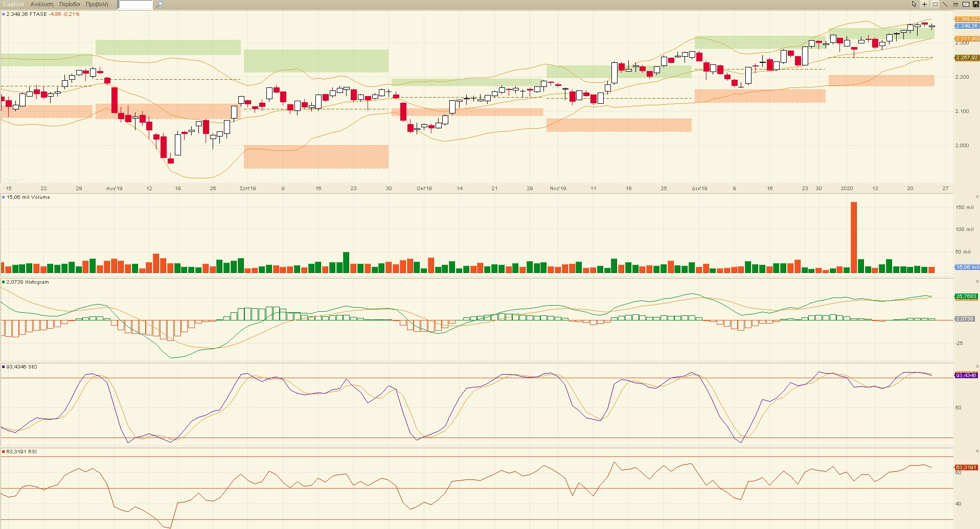
Task: Click the magnifying glass search icon
Action: [159, 5]
